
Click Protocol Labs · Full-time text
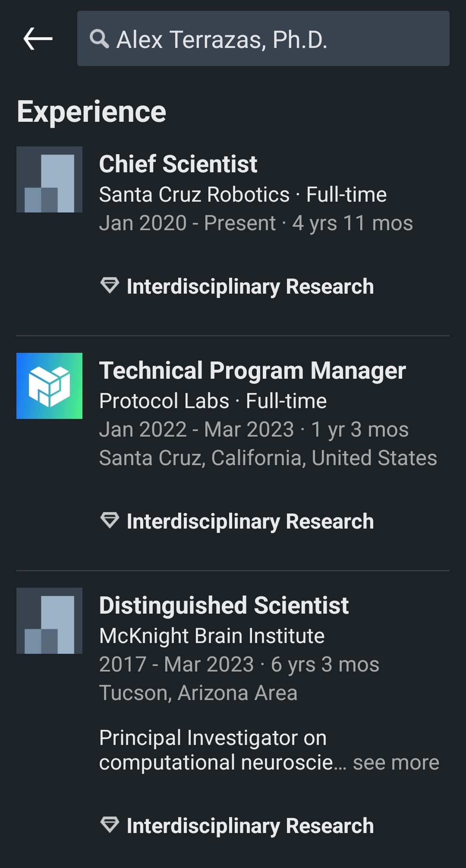click(x=213, y=401)
